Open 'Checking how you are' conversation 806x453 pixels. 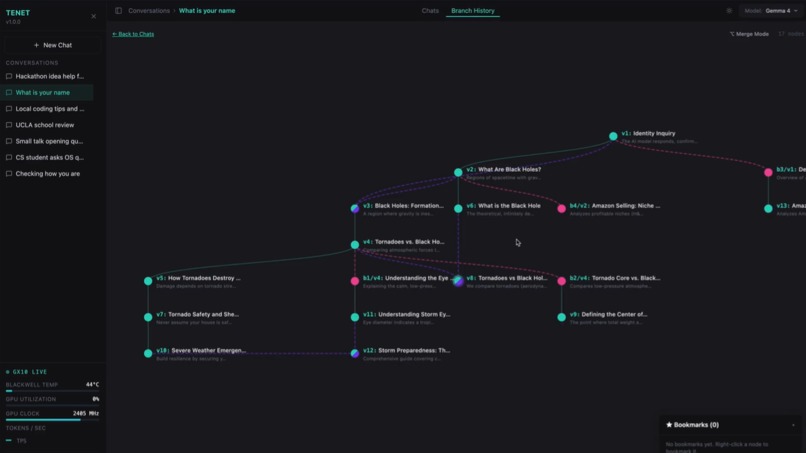46,174
